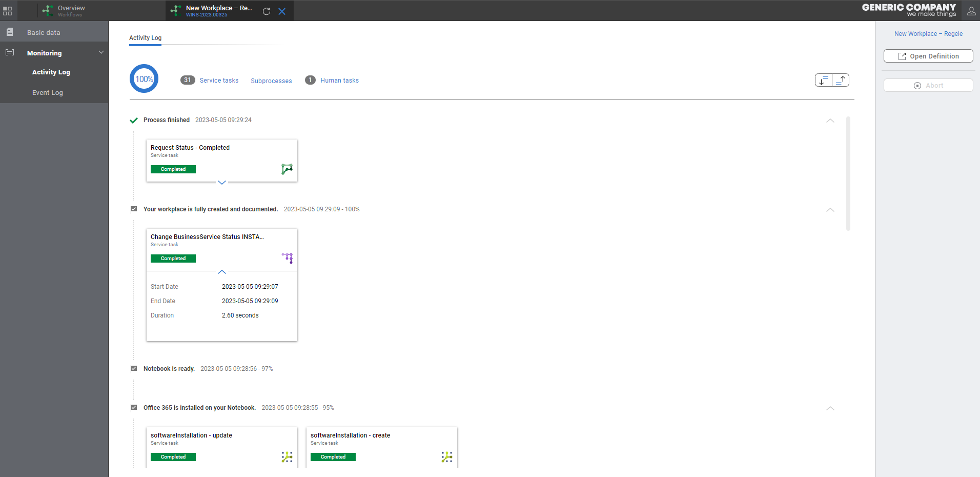Screen dimensions: 980x477
Task: Click the Request Status card workflow icon
Action: pos(287,169)
